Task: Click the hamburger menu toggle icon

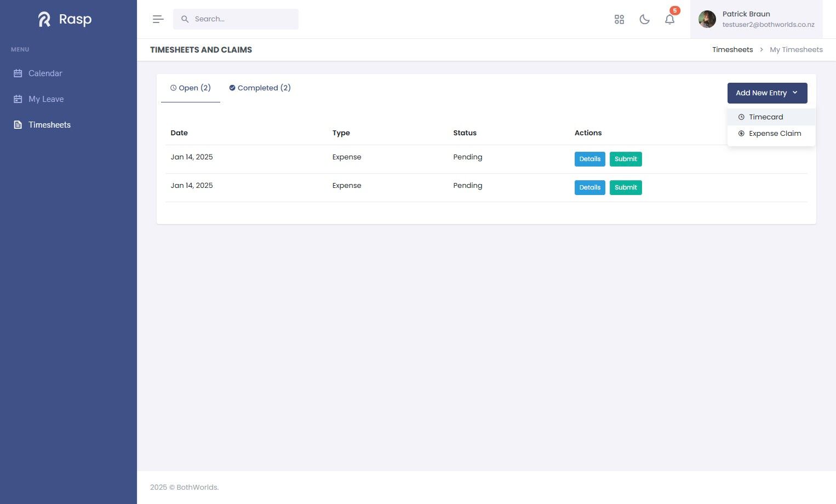Action: [158, 19]
